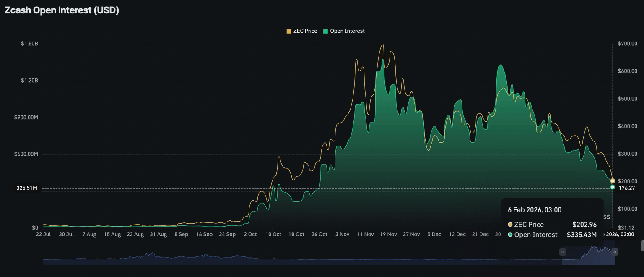The image size is (644, 277).
Task: Click the 10 Oct date on the x-axis
Action: point(273,235)
